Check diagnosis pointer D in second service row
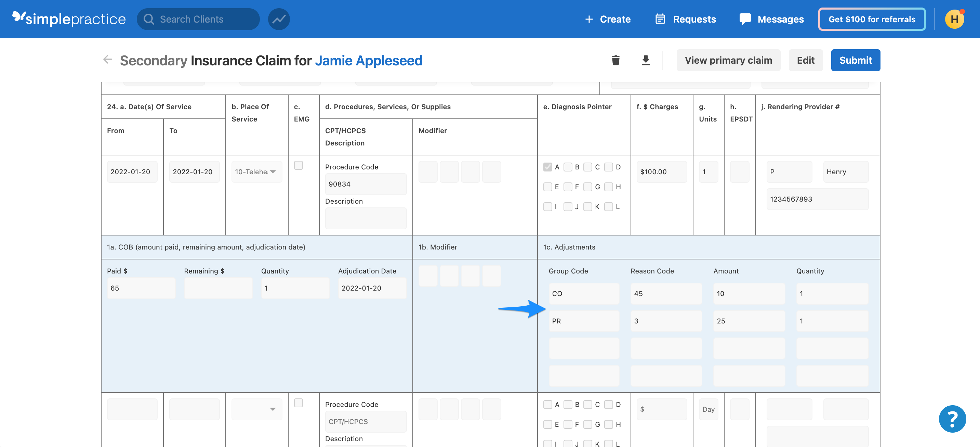This screenshot has width=980, height=447. click(x=609, y=404)
